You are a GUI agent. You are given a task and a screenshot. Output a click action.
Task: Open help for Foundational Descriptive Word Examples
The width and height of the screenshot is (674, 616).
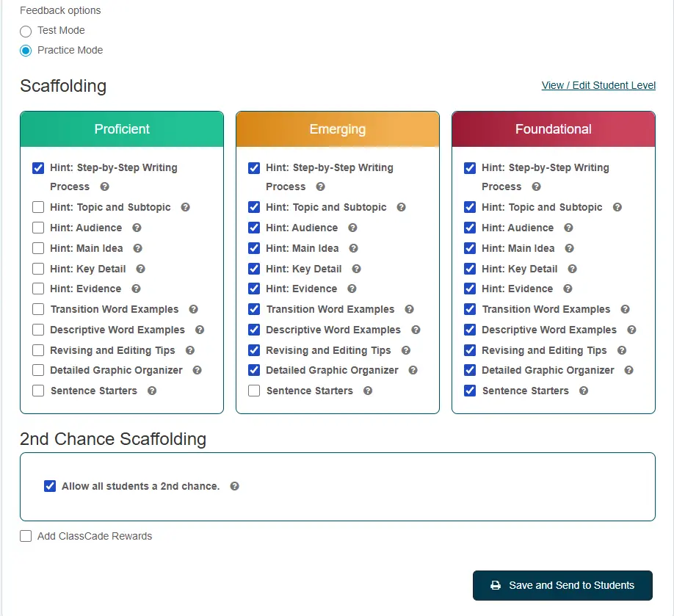[x=631, y=330]
